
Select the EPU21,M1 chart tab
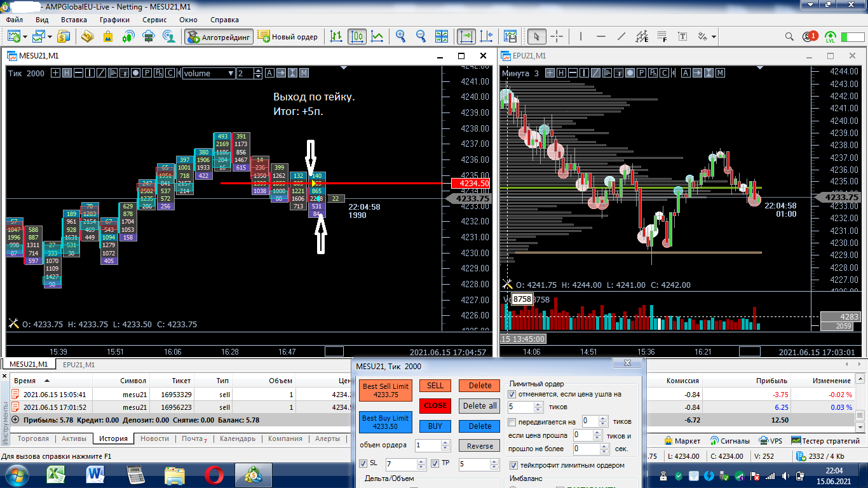pyautogui.click(x=78, y=365)
